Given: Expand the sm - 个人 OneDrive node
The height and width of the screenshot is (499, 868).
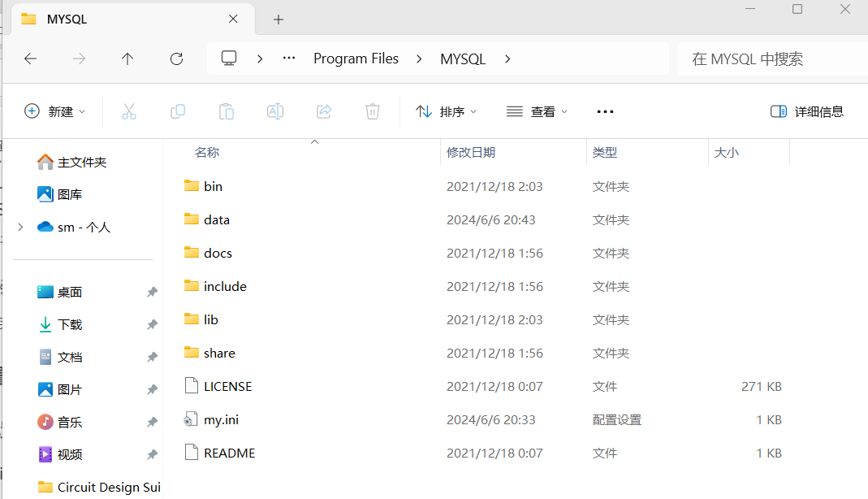Looking at the screenshot, I should [20, 227].
